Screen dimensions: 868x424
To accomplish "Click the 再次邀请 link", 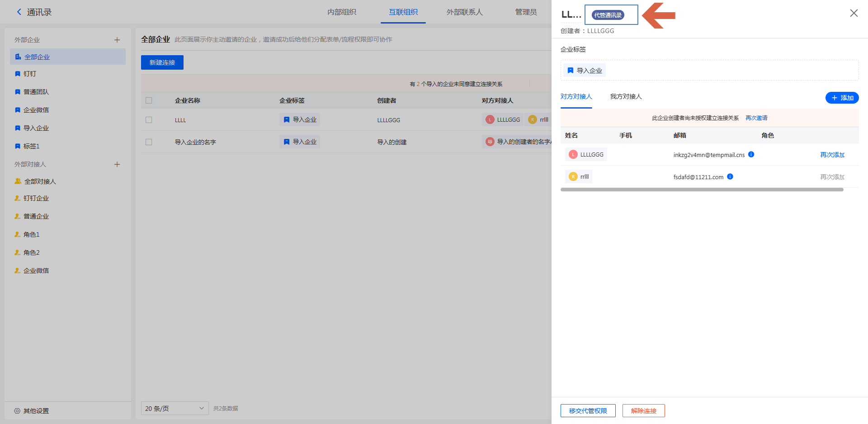I will pos(756,118).
